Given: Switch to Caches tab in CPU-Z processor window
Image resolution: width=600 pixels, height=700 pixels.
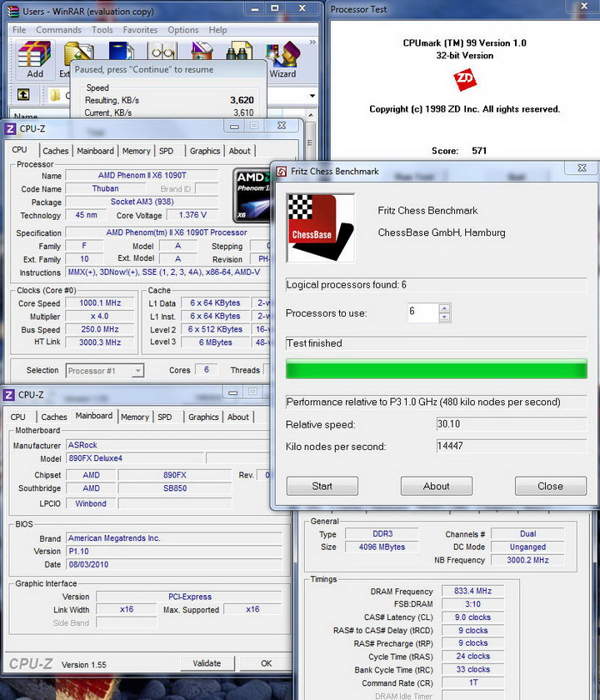Looking at the screenshot, I should pyautogui.click(x=56, y=151).
